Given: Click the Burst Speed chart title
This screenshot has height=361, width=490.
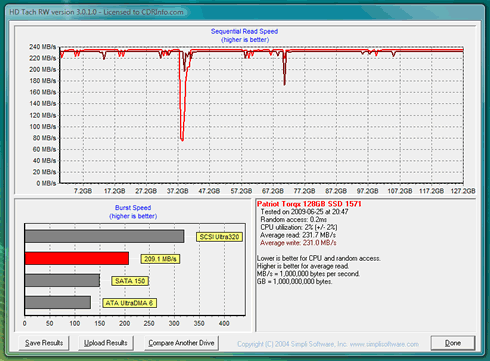Looking at the screenshot, I should point(133,208).
